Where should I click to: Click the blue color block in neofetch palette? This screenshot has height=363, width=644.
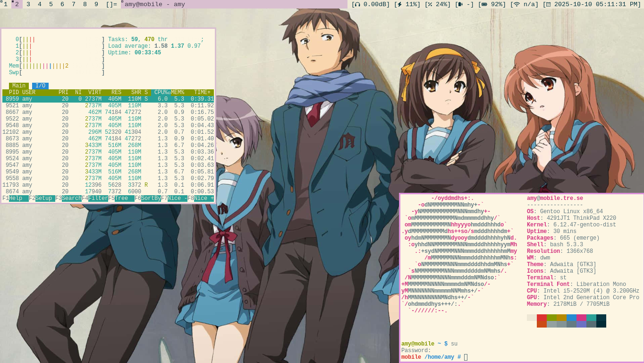571,318
